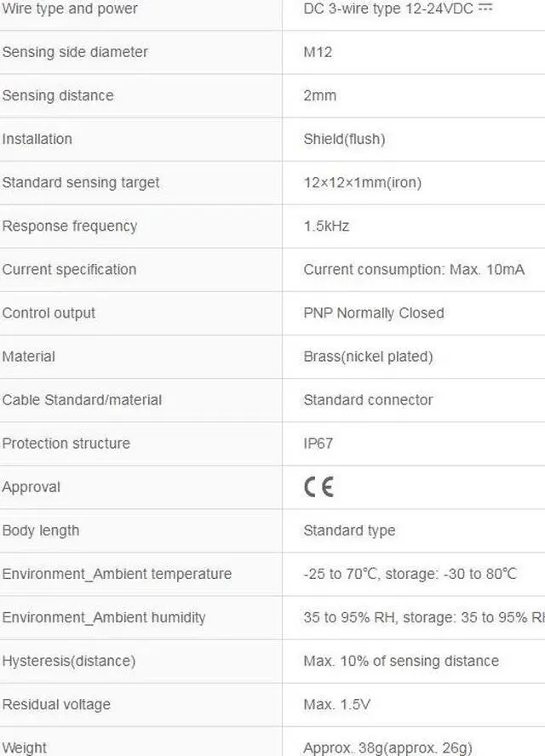Click the IP67 protection structure value
This screenshot has width=545, height=756.
[x=318, y=443]
